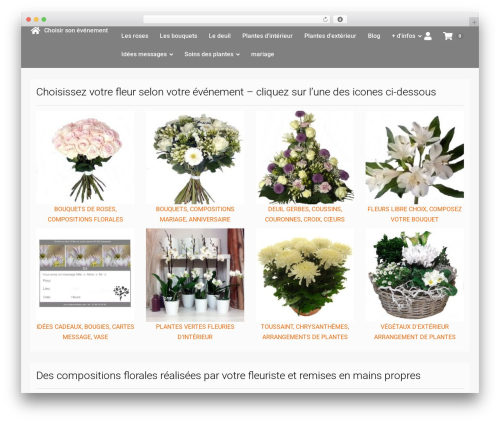Click the yellow minimize window button

tap(36, 19)
